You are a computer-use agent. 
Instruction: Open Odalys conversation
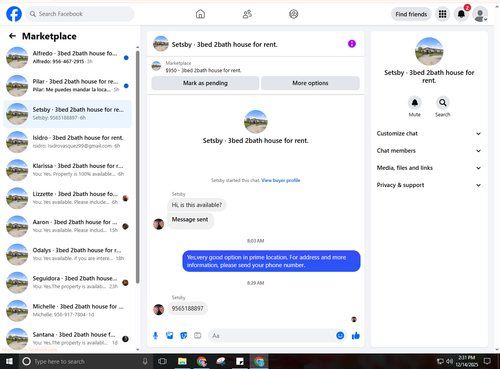(67, 254)
